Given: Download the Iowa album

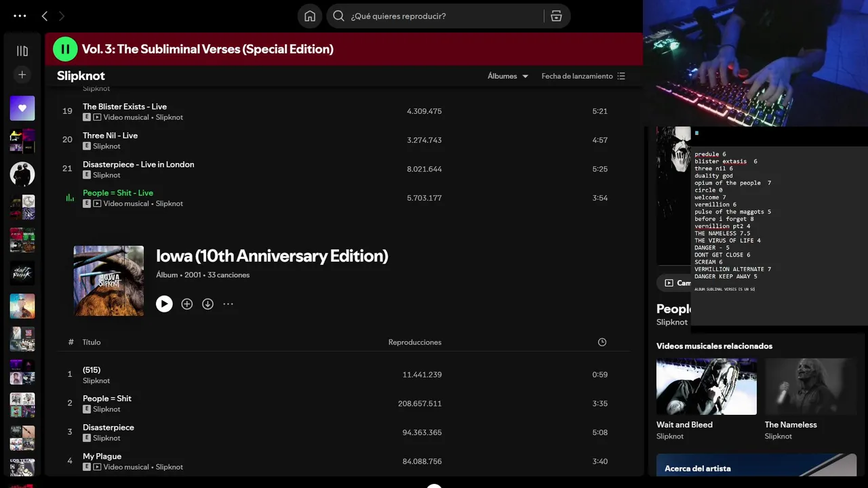Looking at the screenshot, I should click(208, 304).
